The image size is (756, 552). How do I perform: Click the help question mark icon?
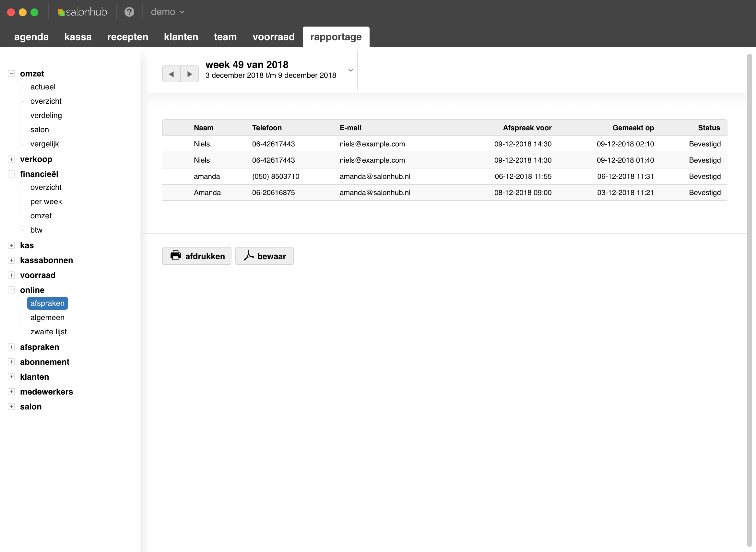129,12
